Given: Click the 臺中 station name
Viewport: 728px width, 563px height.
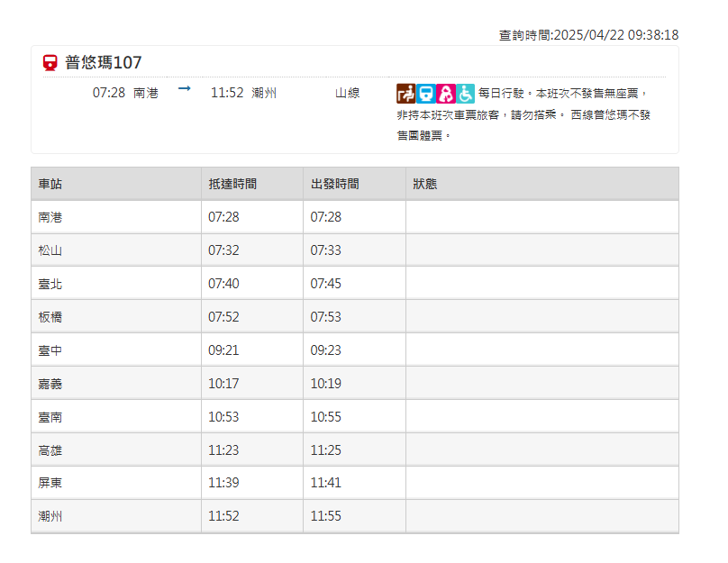Looking at the screenshot, I should [x=50, y=350].
